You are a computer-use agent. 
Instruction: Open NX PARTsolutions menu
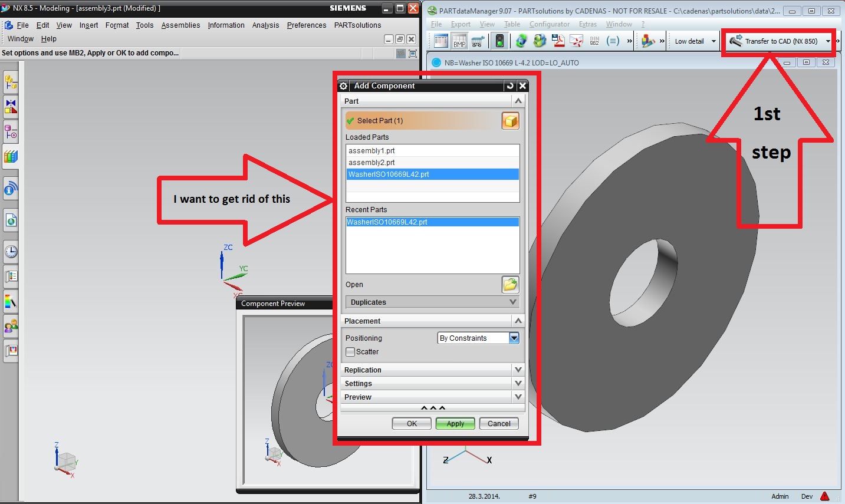pos(357,25)
